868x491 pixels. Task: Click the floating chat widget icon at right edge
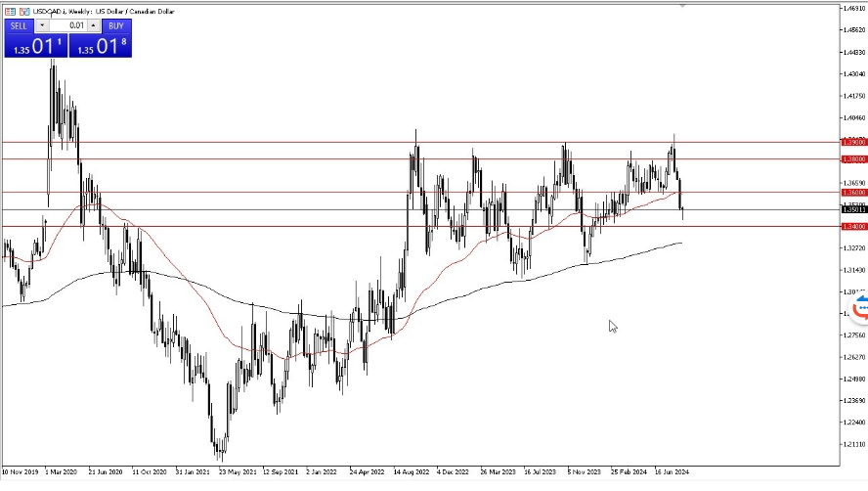point(860,309)
